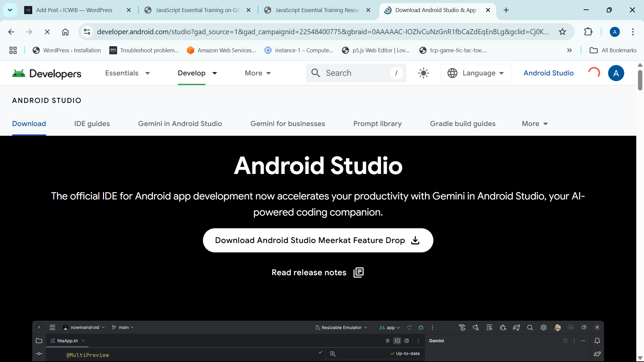
Task: Close the Download Android Studio tab
Action: pyautogui.click(x=488, y=10)
